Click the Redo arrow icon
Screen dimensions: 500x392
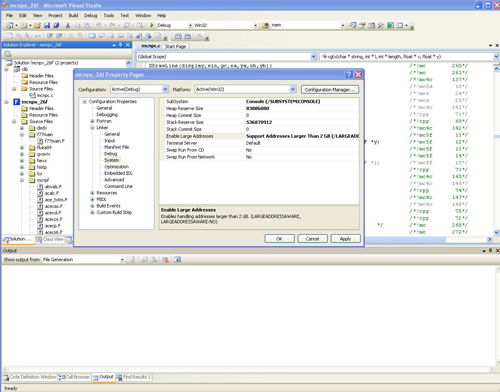112,25
